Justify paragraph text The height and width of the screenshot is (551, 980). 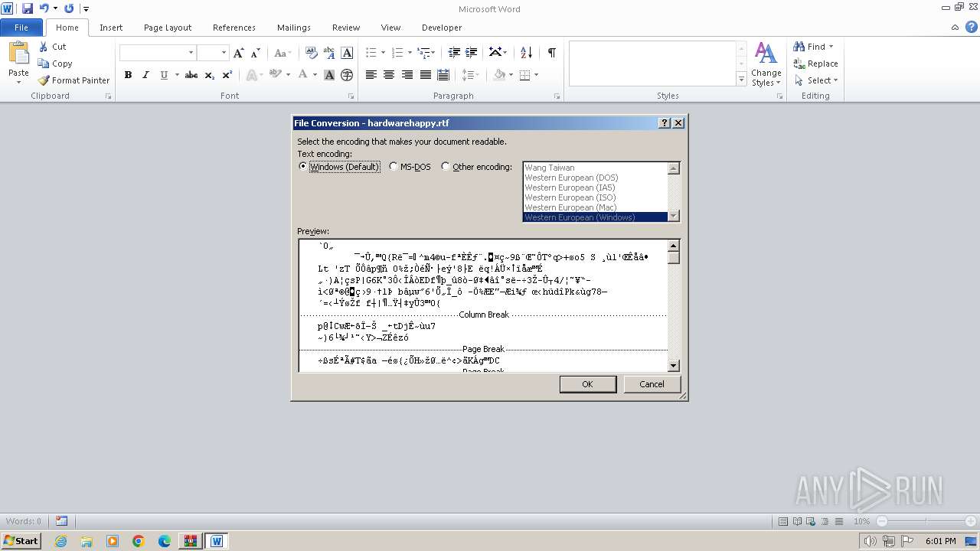[x=425, y=75]
